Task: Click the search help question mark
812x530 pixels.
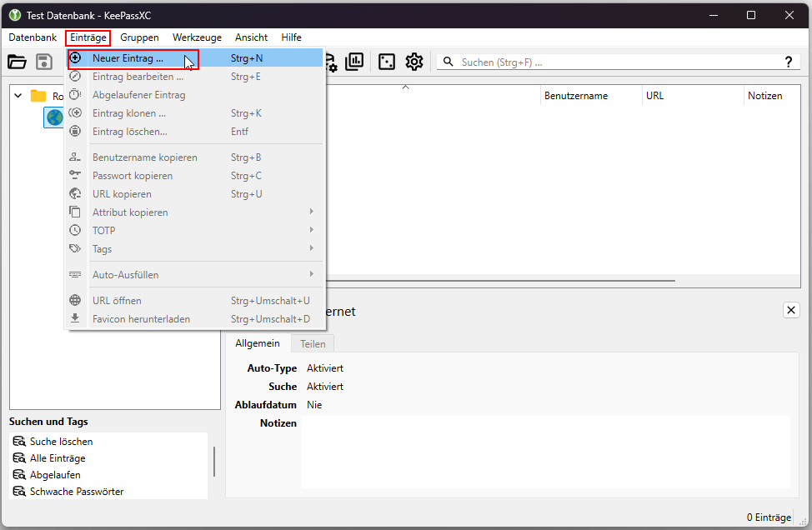Action: click(x=788, y=62)
